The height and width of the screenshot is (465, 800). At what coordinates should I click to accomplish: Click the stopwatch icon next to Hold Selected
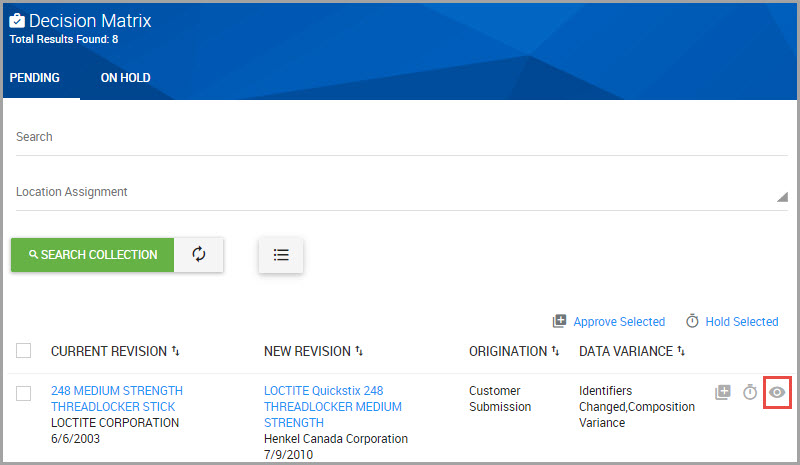click(x=692, y=321)
